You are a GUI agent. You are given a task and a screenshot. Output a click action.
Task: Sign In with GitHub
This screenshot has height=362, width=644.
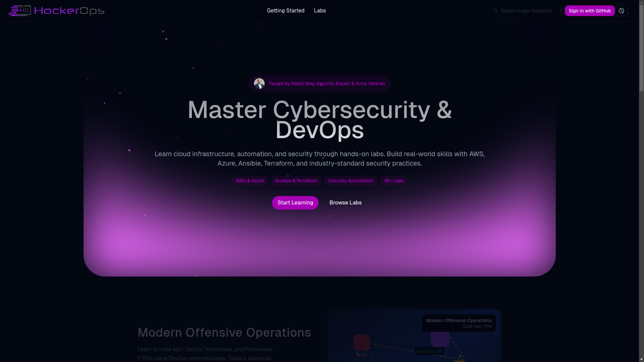pos(590,11)
